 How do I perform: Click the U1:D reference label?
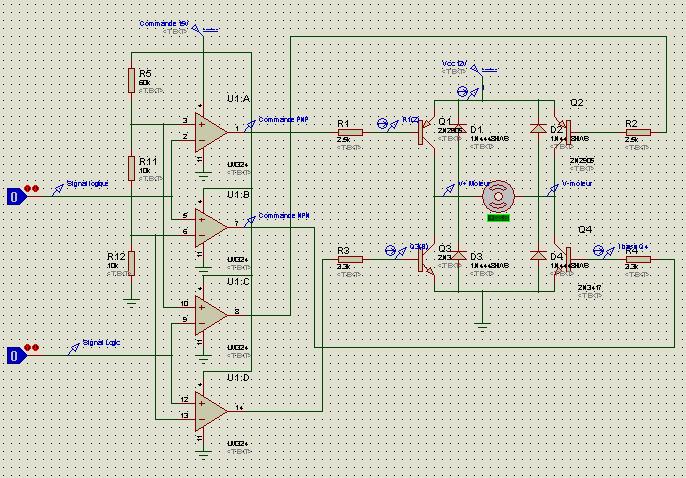[x=238, y=378]
